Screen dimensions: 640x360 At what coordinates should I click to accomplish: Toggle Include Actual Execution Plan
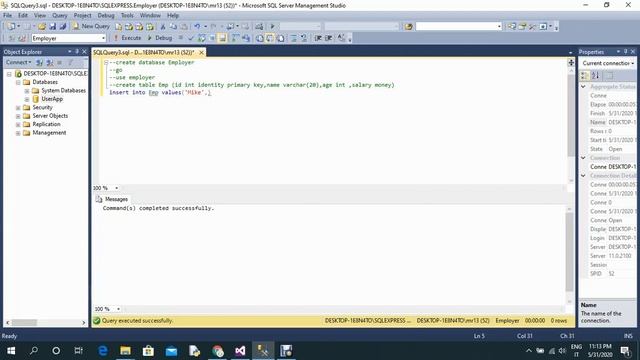click(x=235, y=38)
